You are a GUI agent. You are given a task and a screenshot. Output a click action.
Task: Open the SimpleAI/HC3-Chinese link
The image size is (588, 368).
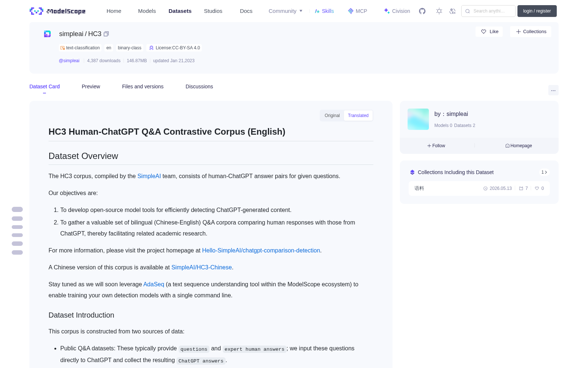tap(201, 268)
